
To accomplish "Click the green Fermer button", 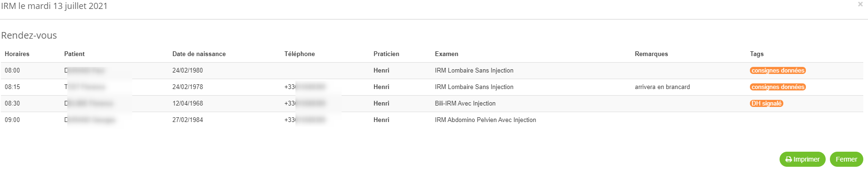I will point(846,159).
